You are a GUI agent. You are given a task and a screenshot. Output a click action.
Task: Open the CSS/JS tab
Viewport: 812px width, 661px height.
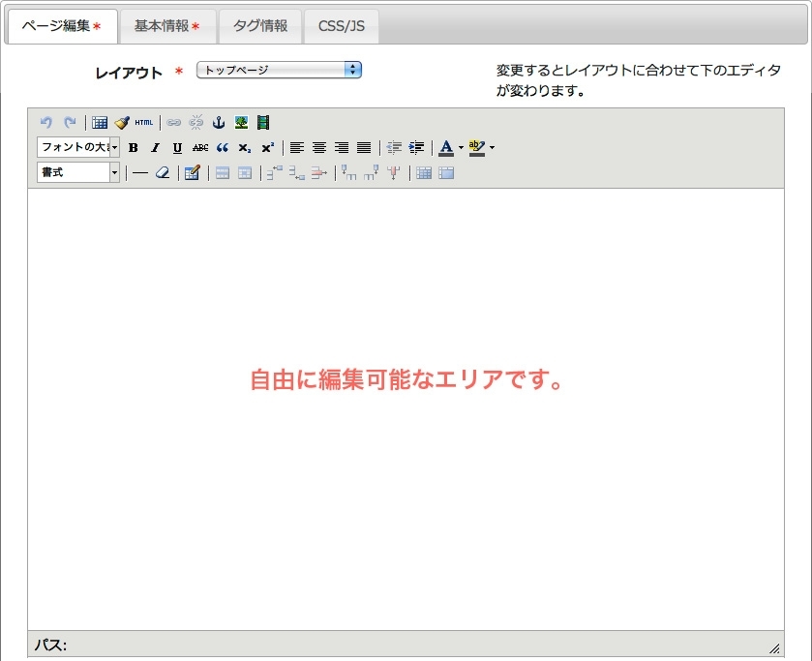coord(341,27)
